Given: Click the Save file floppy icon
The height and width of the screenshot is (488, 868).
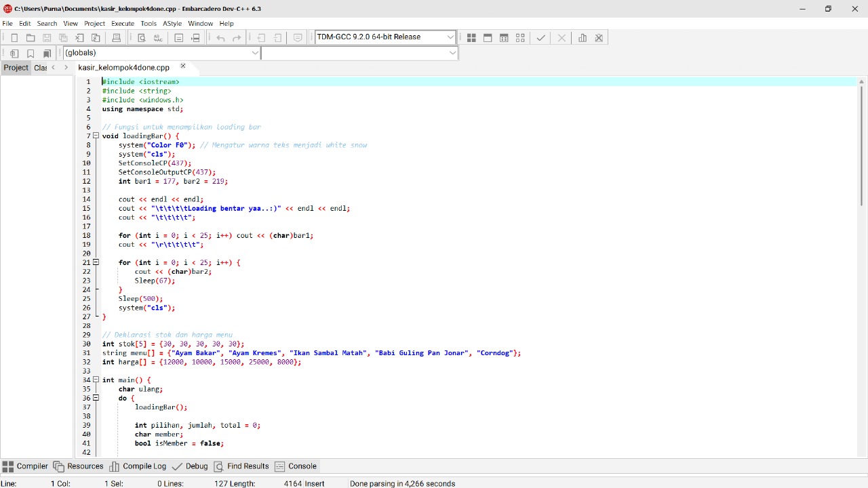Looking at the screenshot, I should 47,38.
